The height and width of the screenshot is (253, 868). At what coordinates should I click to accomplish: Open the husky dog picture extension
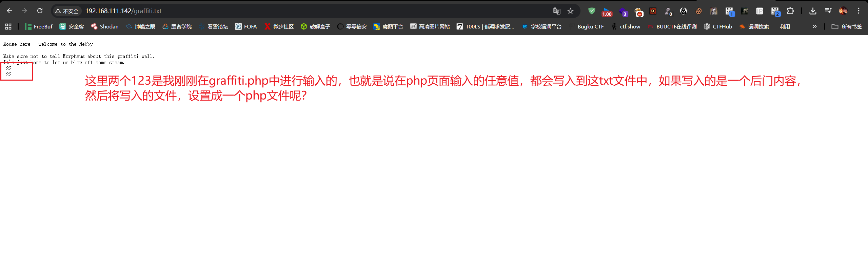click(x=714, y=11)
